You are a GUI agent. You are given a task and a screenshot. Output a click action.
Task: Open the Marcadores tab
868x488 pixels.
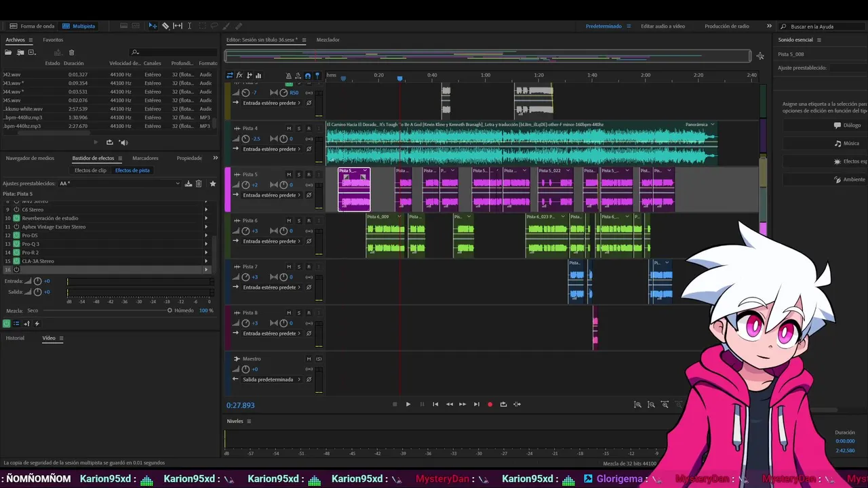click(x=145, y=158)
